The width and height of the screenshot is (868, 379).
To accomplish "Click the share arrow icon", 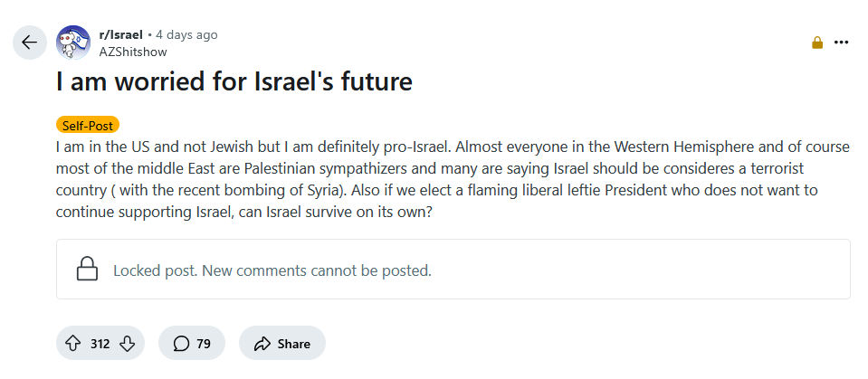I will (262, 344).
